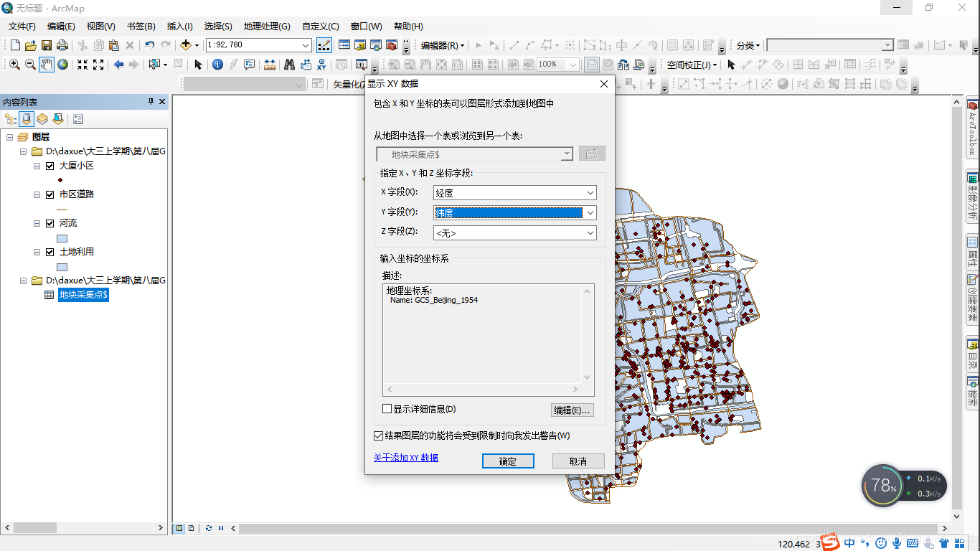
Task: Open the 文件(F) menu
Action: [x=22, y=27]
